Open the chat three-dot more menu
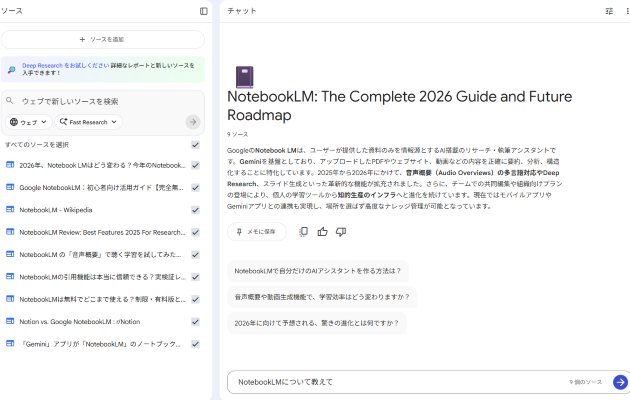Screen dimensions: 630x400 627,11
